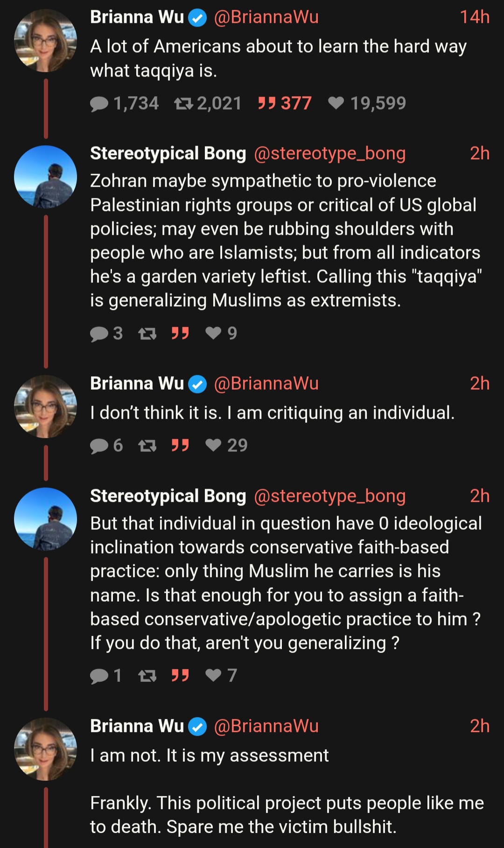
Task: Reply to the tweet with 6 replies
Action: pyautogui.click(x=99, y=446)
